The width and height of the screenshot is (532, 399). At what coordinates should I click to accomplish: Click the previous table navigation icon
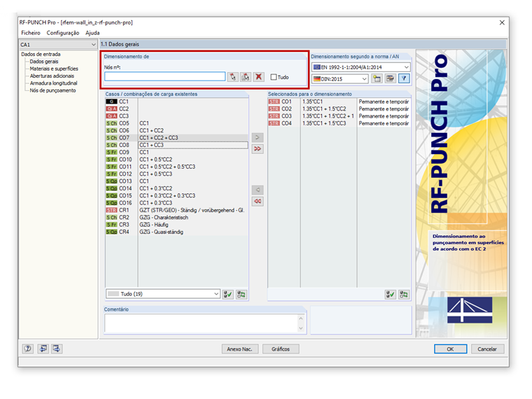coord(43,349)
